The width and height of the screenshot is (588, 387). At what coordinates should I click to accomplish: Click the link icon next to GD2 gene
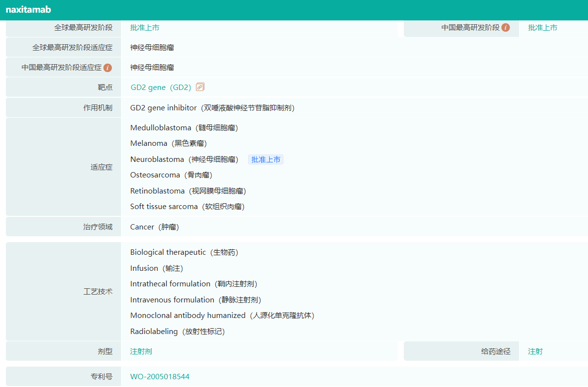pos(200,87)
